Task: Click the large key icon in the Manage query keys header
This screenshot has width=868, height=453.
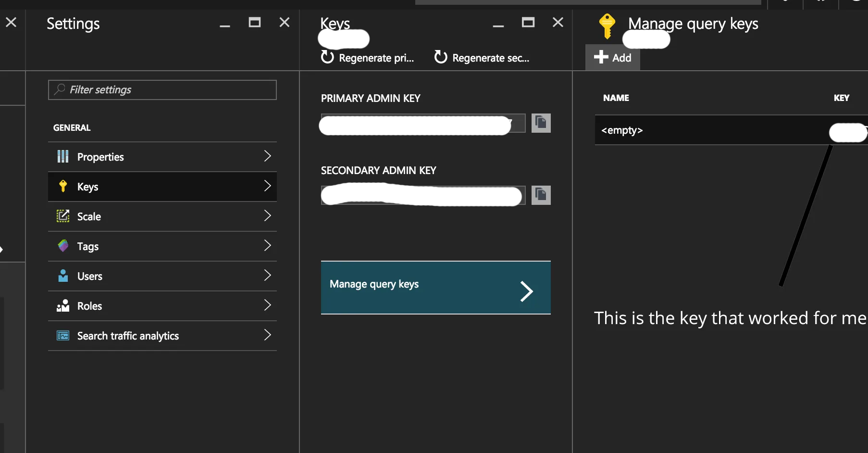Action: [607, 25]
